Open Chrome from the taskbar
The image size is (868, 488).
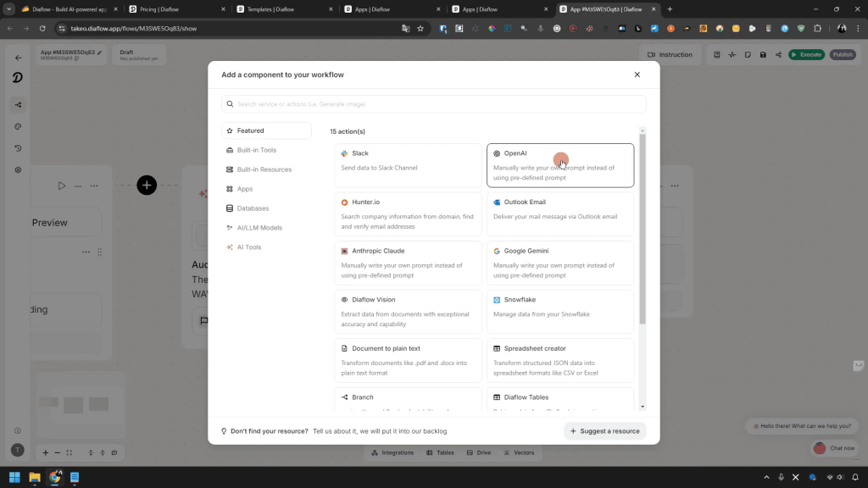point(54,477)
